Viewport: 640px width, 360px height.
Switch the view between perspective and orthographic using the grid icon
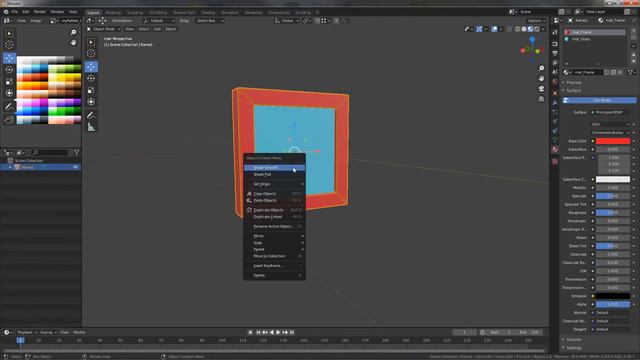541,99
